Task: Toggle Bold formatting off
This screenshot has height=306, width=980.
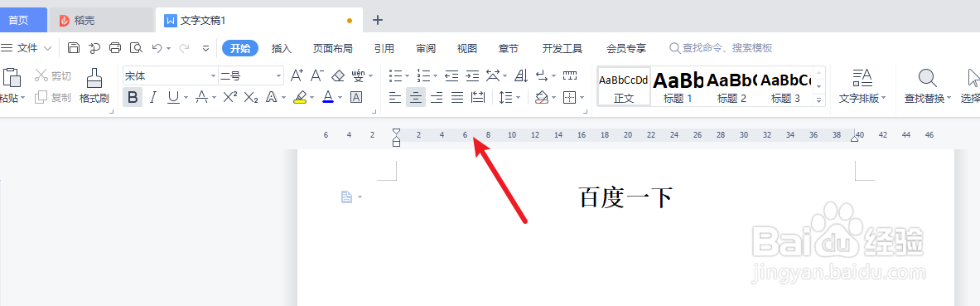Action: 133,97
